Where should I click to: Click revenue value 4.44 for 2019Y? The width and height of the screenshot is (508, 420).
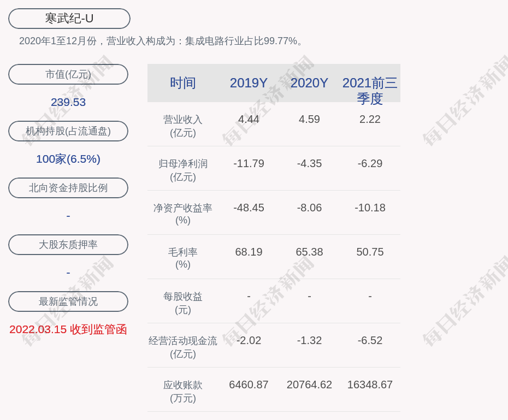coord(249,119)
